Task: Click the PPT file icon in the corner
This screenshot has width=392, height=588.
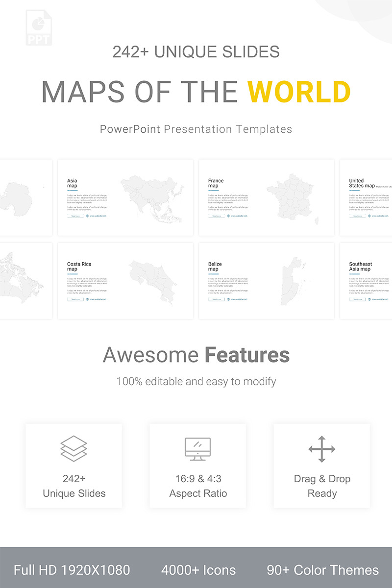Action: 38,27
